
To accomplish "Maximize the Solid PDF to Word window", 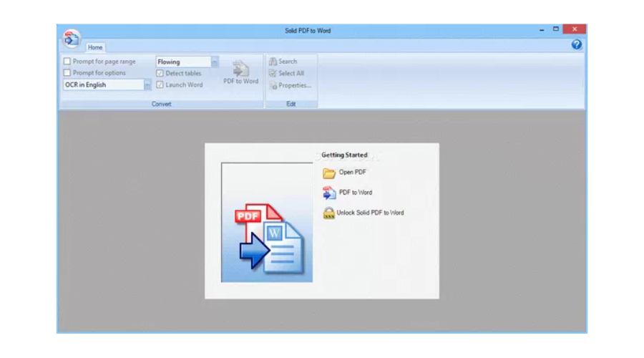I will click(x=556, y=29).
